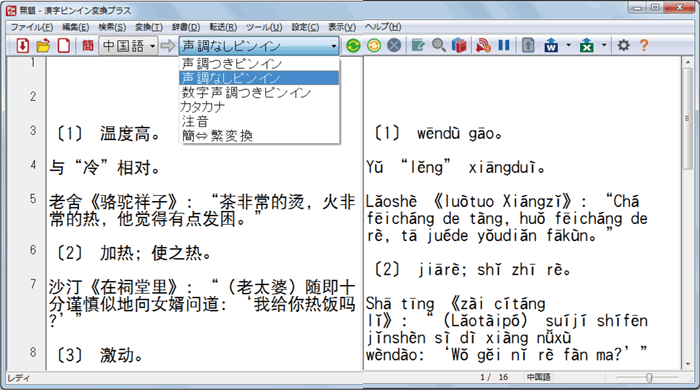Viewport: 700px width, 390px height.
Task: Click the red import file icon
Action: (23, 45)
